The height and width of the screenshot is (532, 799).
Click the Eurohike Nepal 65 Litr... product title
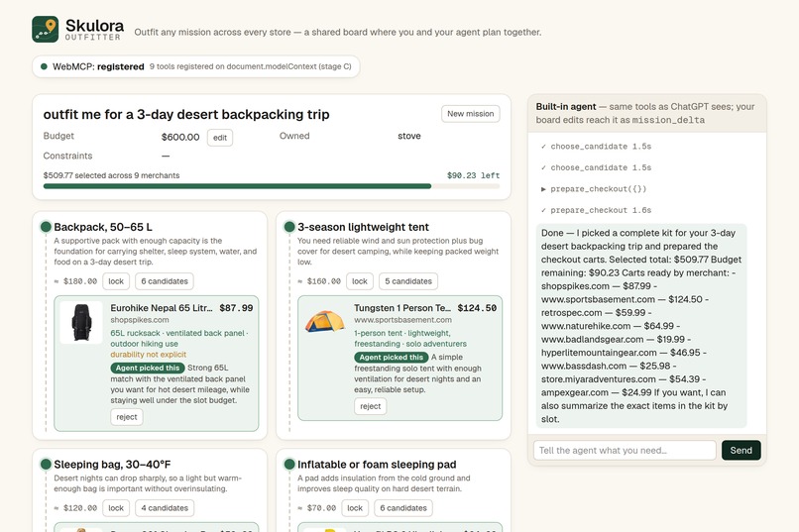161,308
